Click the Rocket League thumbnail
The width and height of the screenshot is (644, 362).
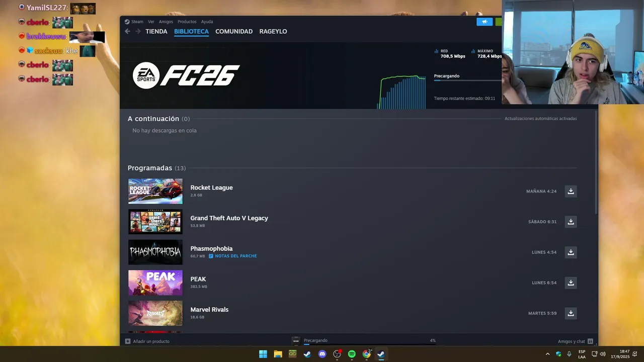155,191
